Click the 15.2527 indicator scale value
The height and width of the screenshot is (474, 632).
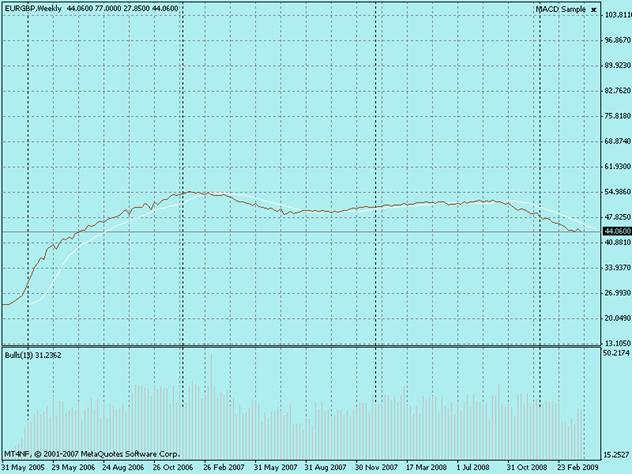(614, 455)
